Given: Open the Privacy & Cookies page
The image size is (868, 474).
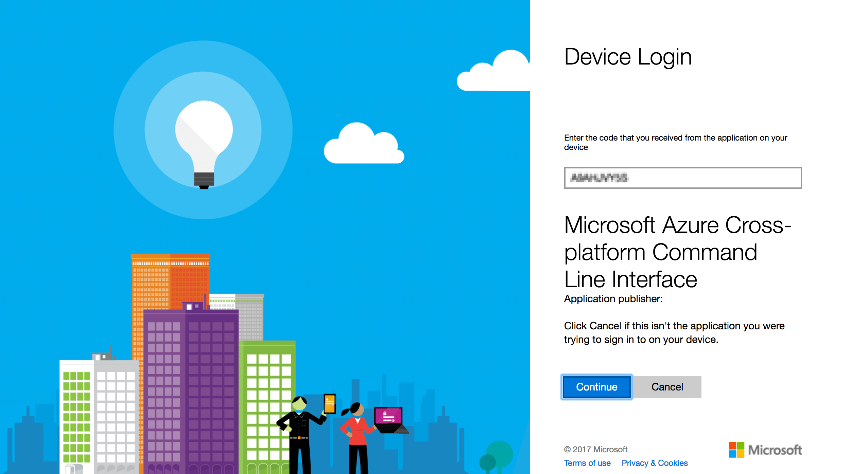Looking at the screenshot, I should 654,463.
